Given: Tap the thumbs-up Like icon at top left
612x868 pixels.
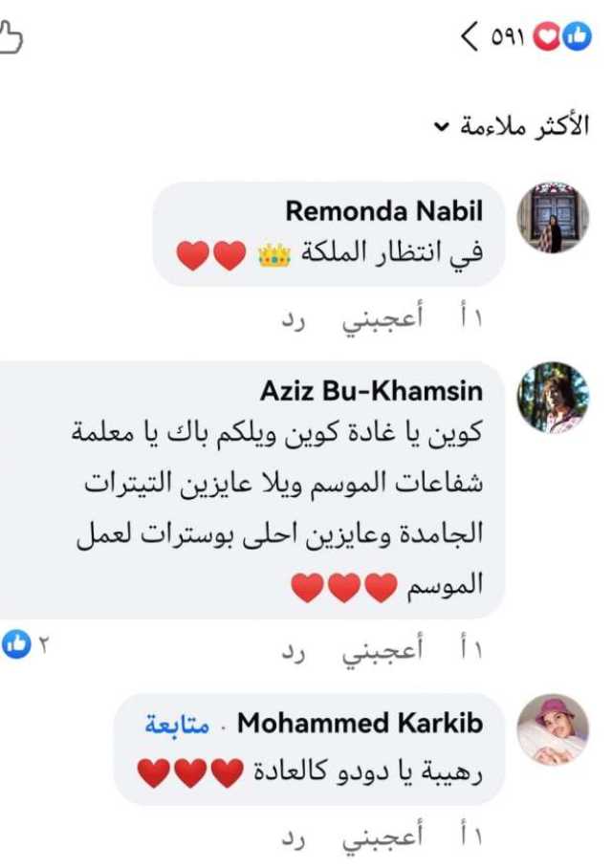Looking at the screenshot, I should pyautogui.click(x=10, y=37).
